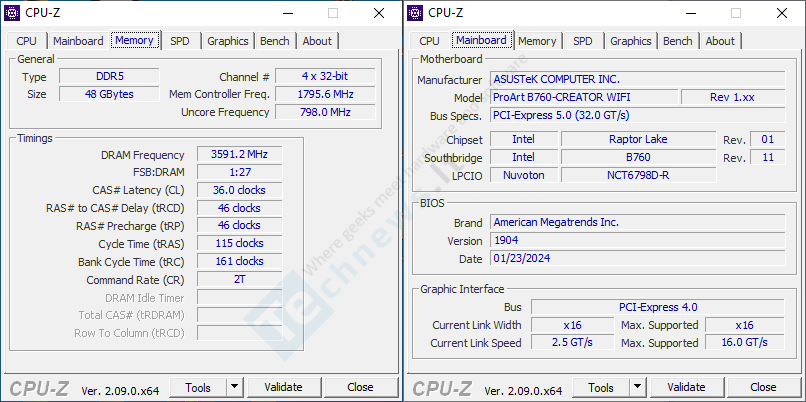Click American Megatrends Inc. BIOS brand
The image size is (806, 402).
coord(638,222)
